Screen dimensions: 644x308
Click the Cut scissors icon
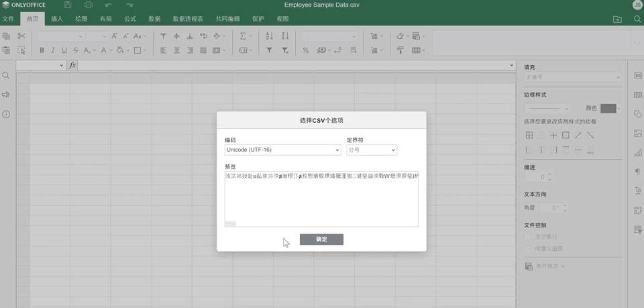click(21, 36)
